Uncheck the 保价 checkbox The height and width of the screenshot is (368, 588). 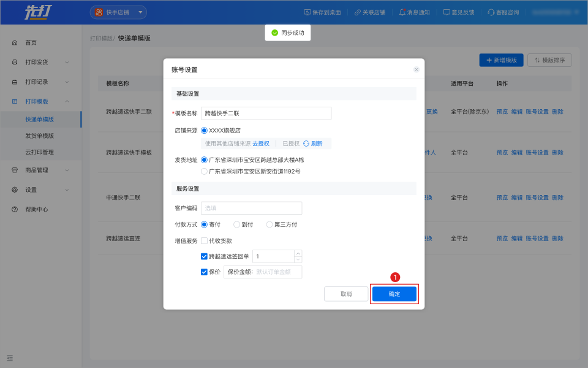click(x=205, y=272)
